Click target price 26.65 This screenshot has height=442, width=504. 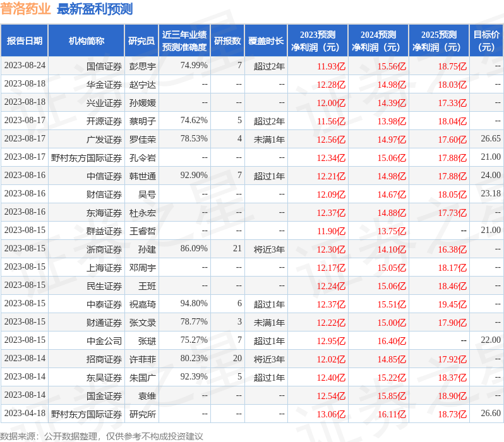491,138
